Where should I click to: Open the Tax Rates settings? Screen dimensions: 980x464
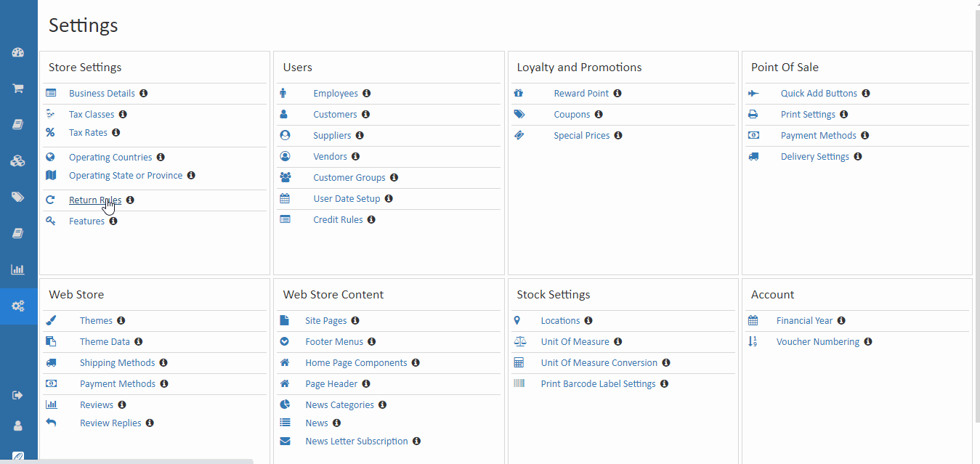tap(87, 132)
